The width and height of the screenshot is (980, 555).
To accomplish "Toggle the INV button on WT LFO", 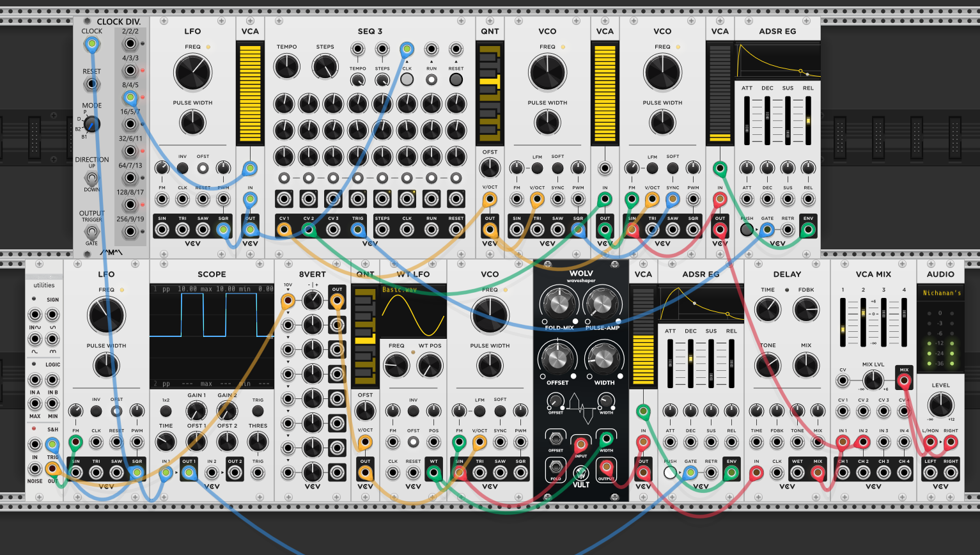I will coord(414,411).
